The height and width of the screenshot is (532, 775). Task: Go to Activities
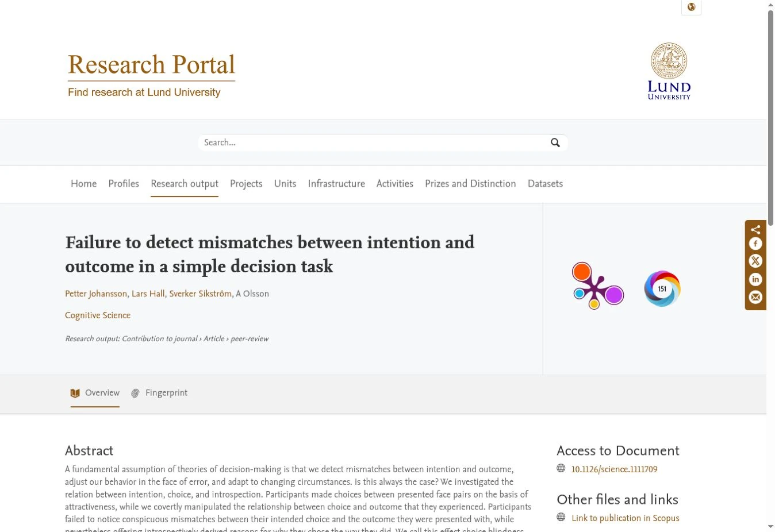(395, 184)
